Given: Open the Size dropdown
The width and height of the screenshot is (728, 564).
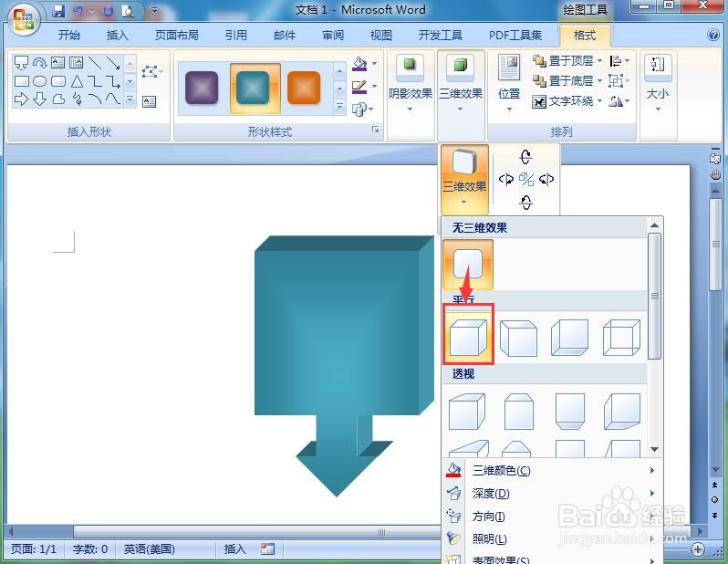Looking at the screenshot, I should click(x=658, y=84).
